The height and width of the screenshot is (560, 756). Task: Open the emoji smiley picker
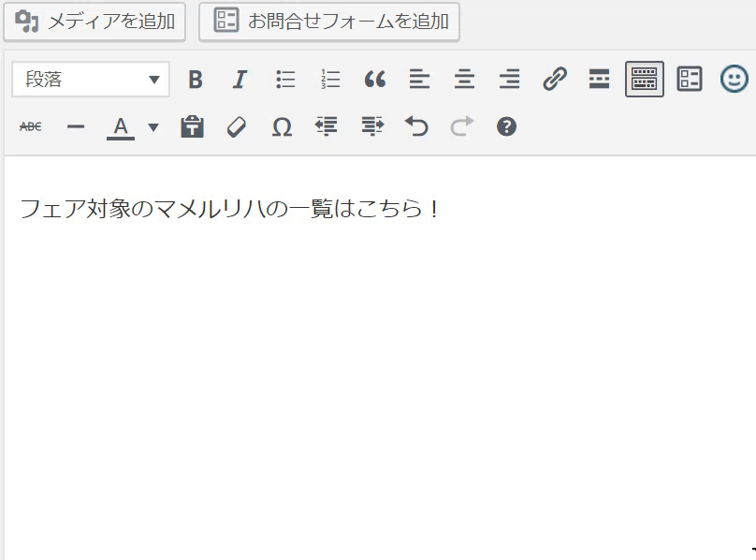click(734, 80)
